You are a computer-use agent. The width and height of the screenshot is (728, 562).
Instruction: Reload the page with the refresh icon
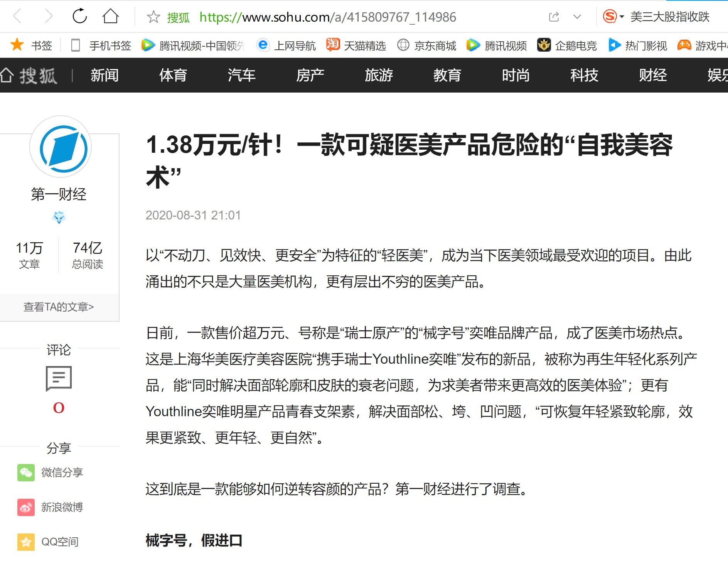point(80,16)
